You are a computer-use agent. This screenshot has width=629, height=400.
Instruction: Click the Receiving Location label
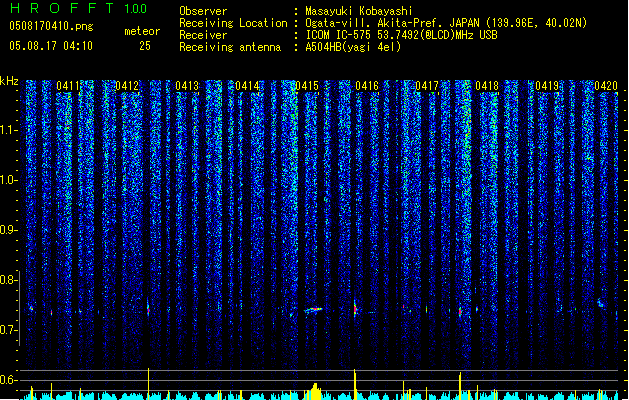click(233, 23)
